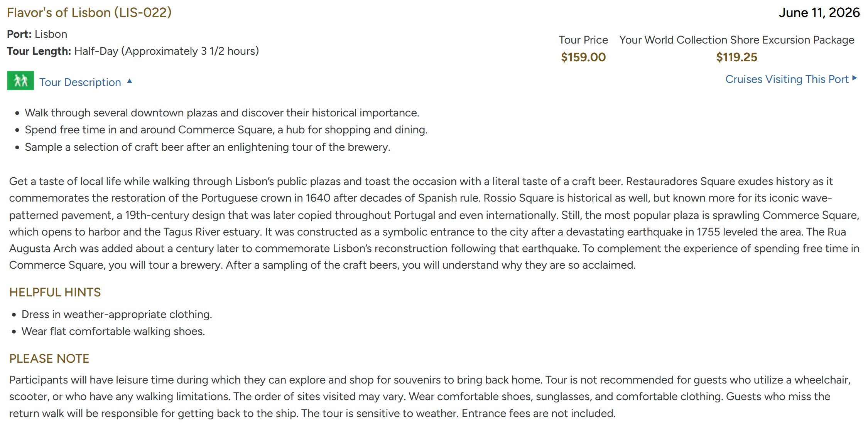Collapse the Tour Description triangle arrow
The width and height of the screenshot is (868, 424).
coord(130,81)
